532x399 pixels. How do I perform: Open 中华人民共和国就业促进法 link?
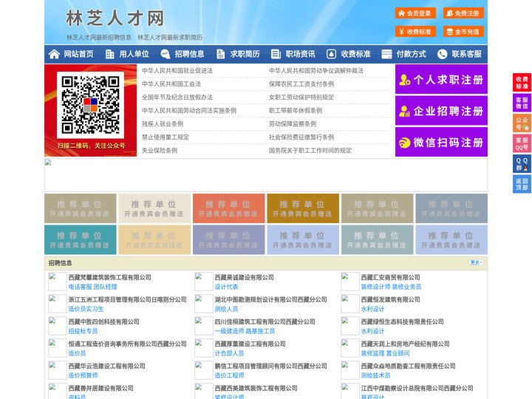pos(177,71)
